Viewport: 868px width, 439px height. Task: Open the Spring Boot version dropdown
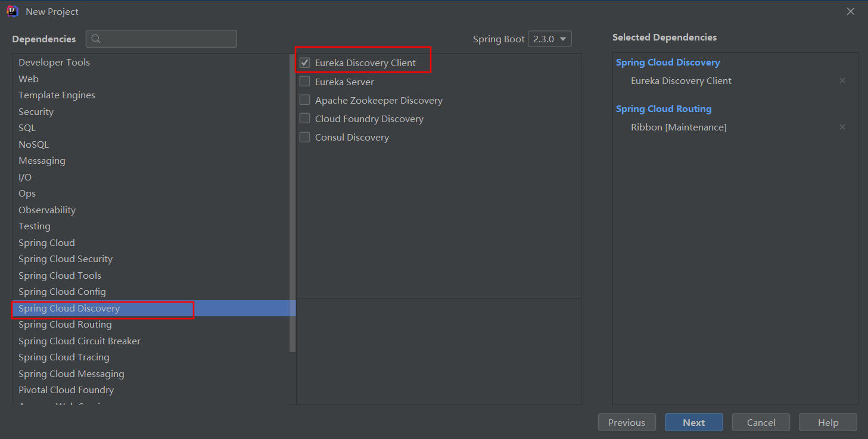point(550,39)
